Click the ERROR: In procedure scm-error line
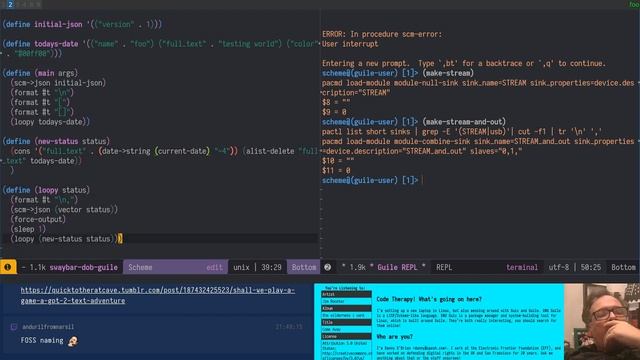The image size is (640, 360). pyautogui.click(x=382, y=34)
